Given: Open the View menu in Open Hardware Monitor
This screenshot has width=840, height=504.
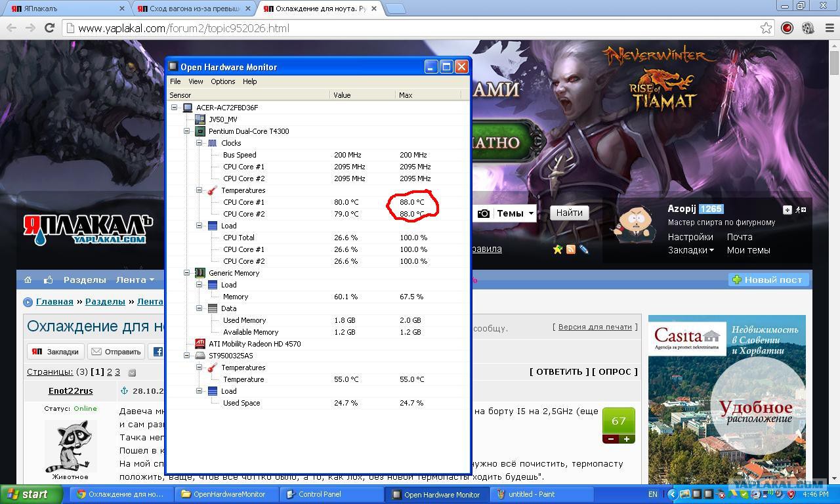Looking at the screenshot, I should (x=196, y=81).
